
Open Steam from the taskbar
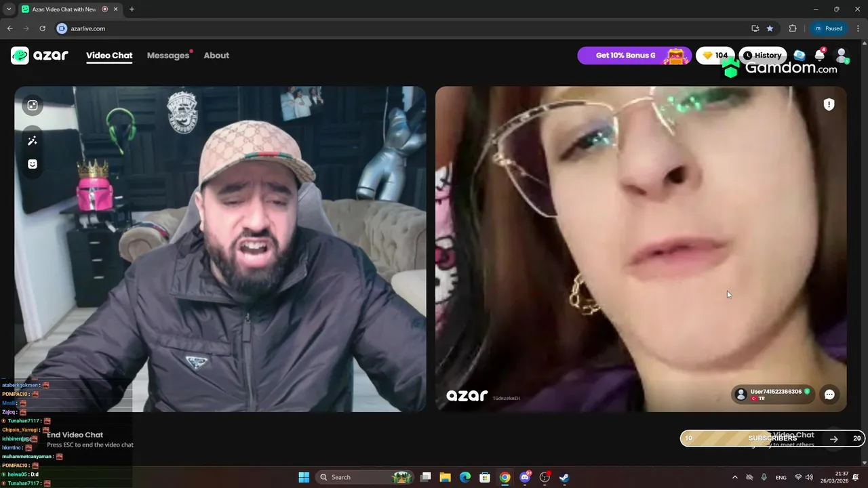[564, 477]
